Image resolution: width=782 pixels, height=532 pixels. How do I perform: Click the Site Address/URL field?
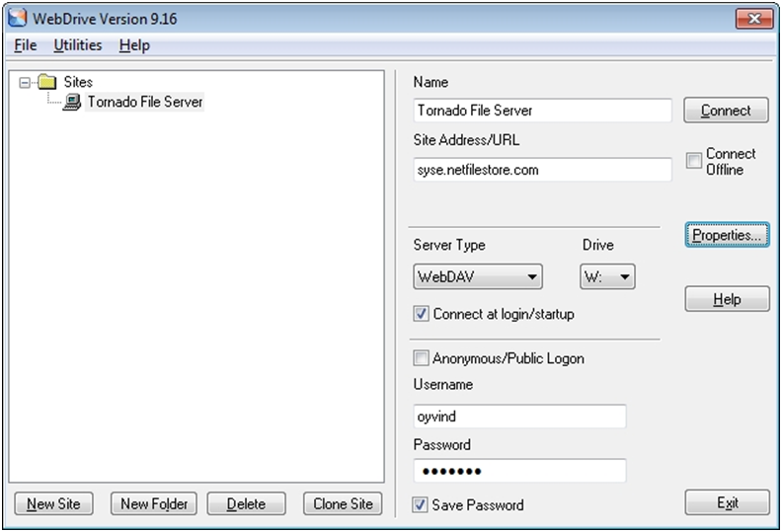(542, 170)
